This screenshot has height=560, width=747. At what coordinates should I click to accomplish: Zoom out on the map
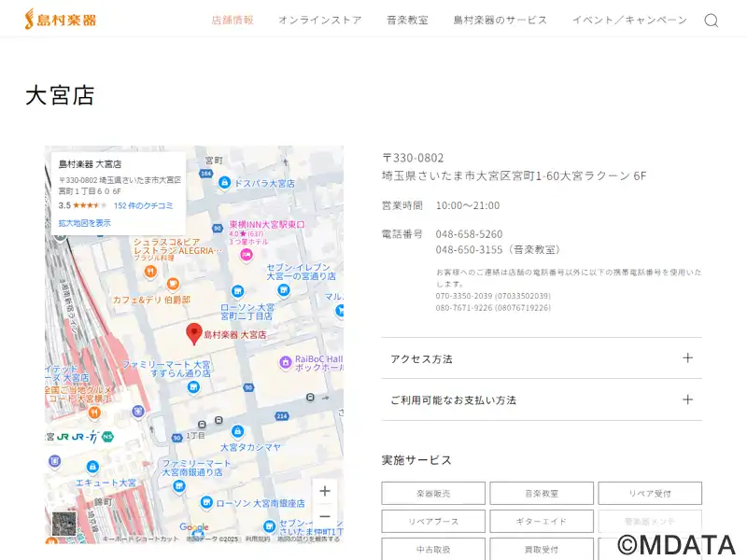(325, 516)
